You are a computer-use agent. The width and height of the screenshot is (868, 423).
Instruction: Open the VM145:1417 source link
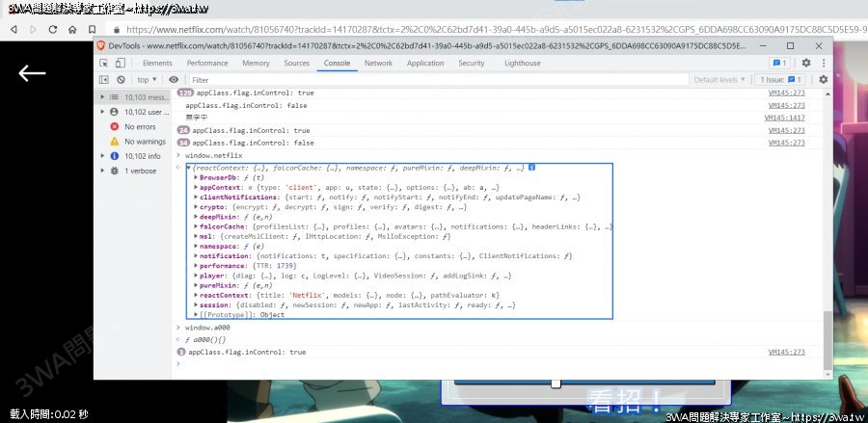(786, 118)
